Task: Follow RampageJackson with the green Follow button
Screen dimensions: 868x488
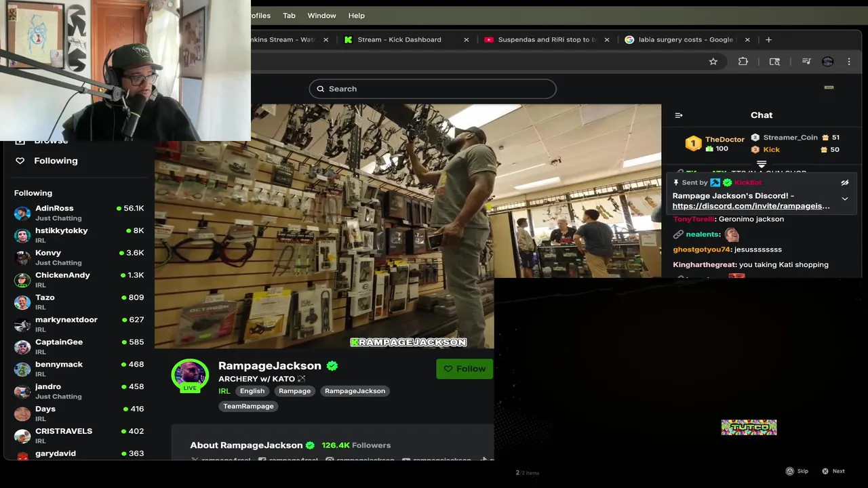Action: (465, 369)
